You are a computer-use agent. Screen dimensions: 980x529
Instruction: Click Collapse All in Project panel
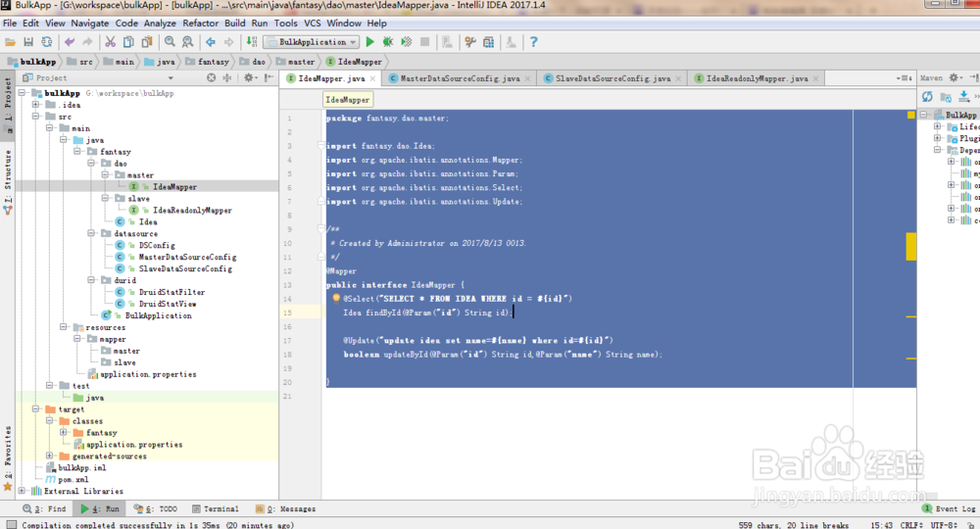[227, 77]
